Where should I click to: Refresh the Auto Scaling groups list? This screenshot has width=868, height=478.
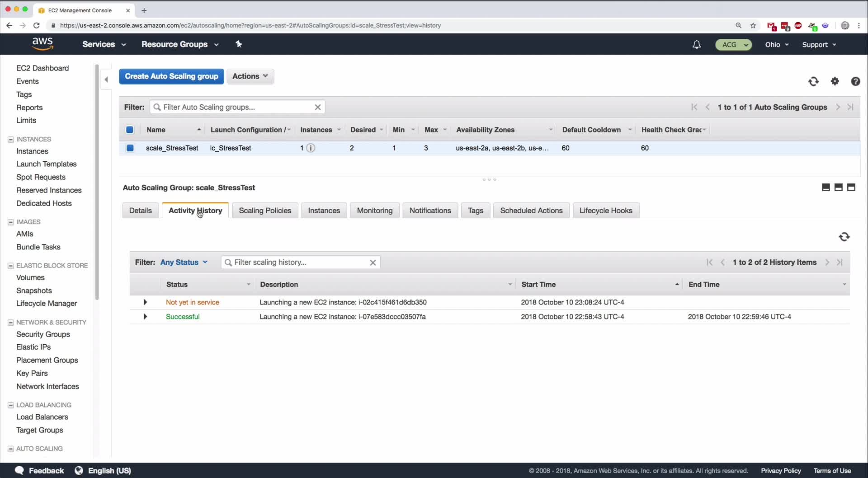click(813, 81)
